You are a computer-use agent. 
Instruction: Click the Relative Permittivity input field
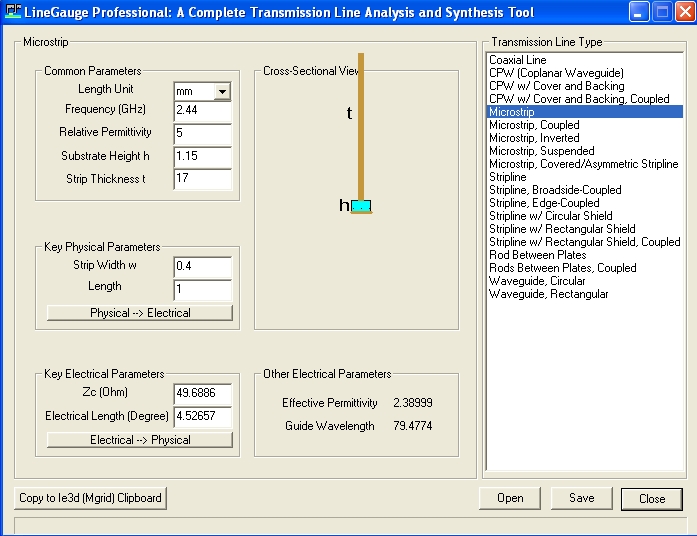click(x=203, y=134)
